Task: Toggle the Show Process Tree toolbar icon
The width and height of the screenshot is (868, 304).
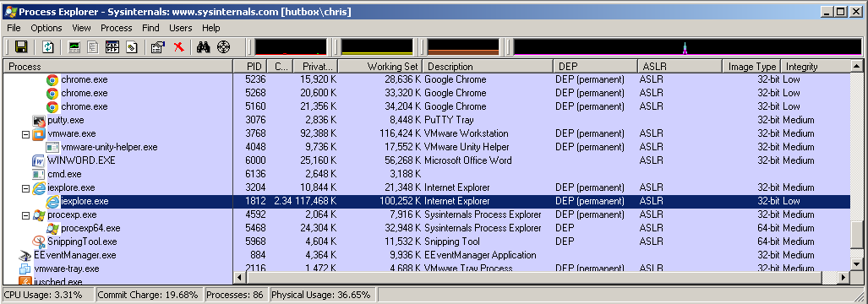Action: click(x=92, y=47)
